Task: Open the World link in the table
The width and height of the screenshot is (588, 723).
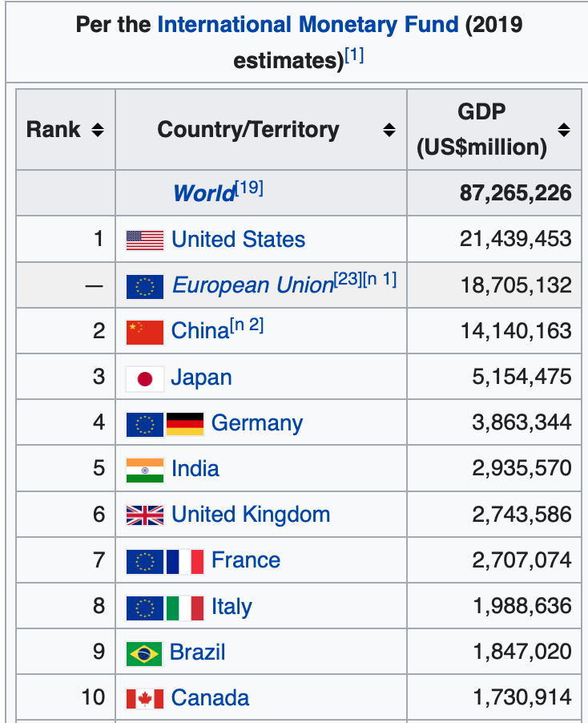Action: click(204, 192)
